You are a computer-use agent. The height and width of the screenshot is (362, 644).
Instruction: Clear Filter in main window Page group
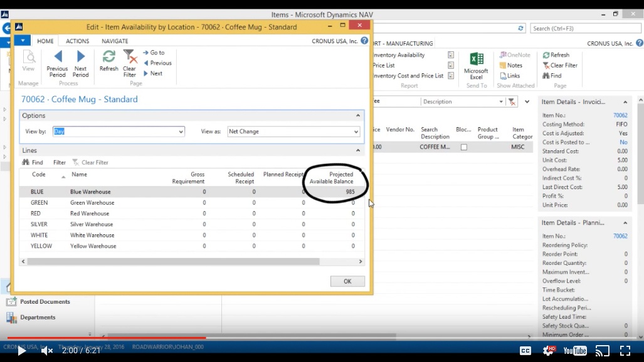(x=560, y=65)
